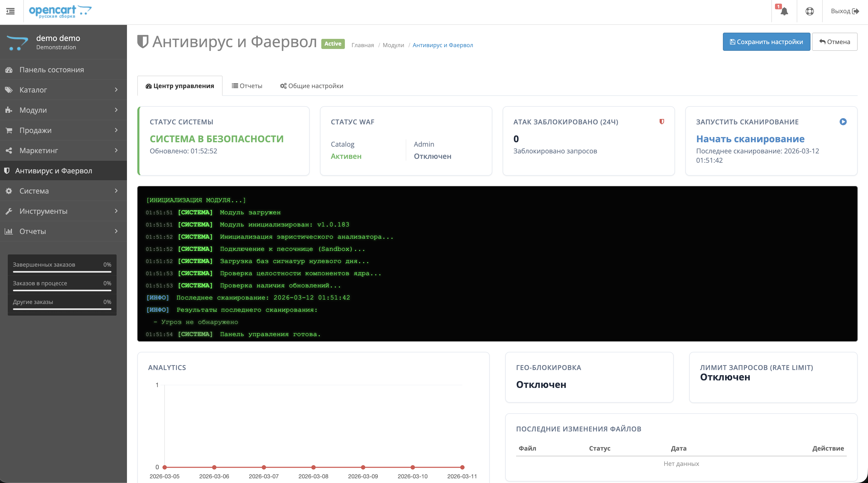Click the 2026-03-08 chart data point
This screenshot has height=483, width=868.
pos(313,467)
